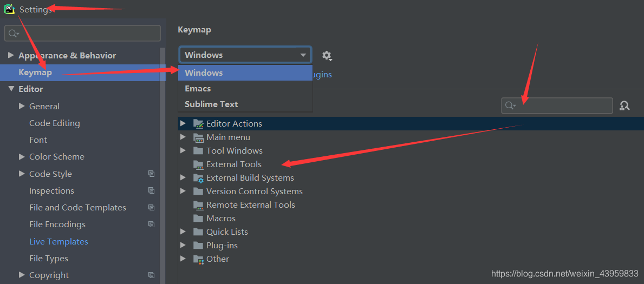The image size is (644, 284).
Task: Choose Windows from the keymap dropdown list
Action: [245, 72]
